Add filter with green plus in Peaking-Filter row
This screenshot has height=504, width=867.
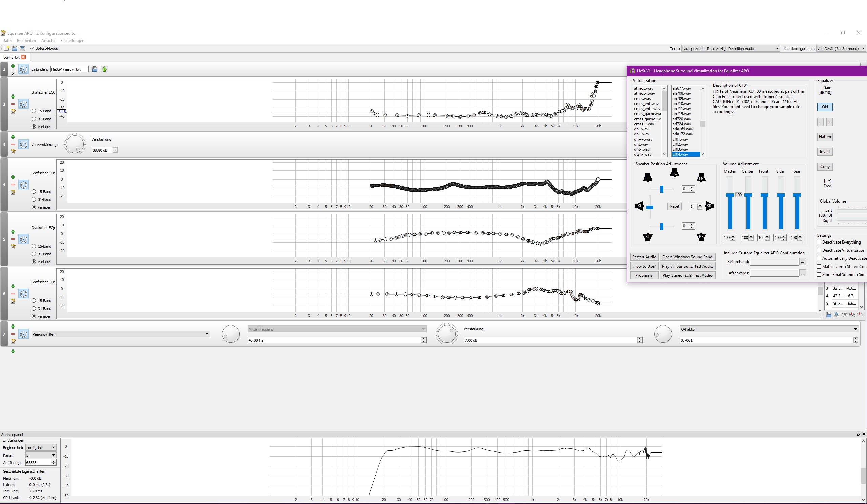(13, 327)
